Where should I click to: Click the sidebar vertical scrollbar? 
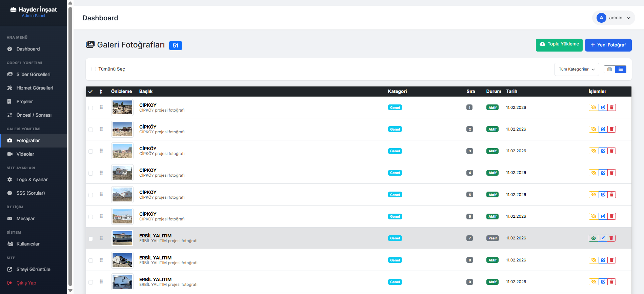(x=70, y=147)
